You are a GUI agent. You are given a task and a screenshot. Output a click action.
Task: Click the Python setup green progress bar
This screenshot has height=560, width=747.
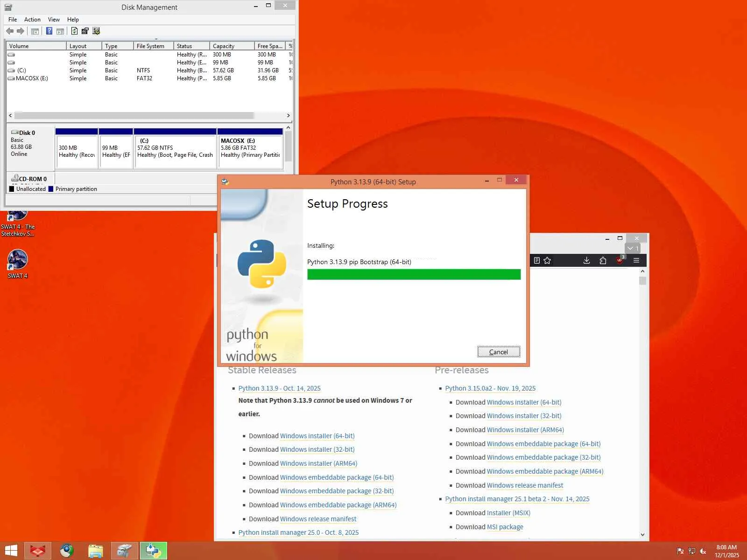(x=414, y=274)
